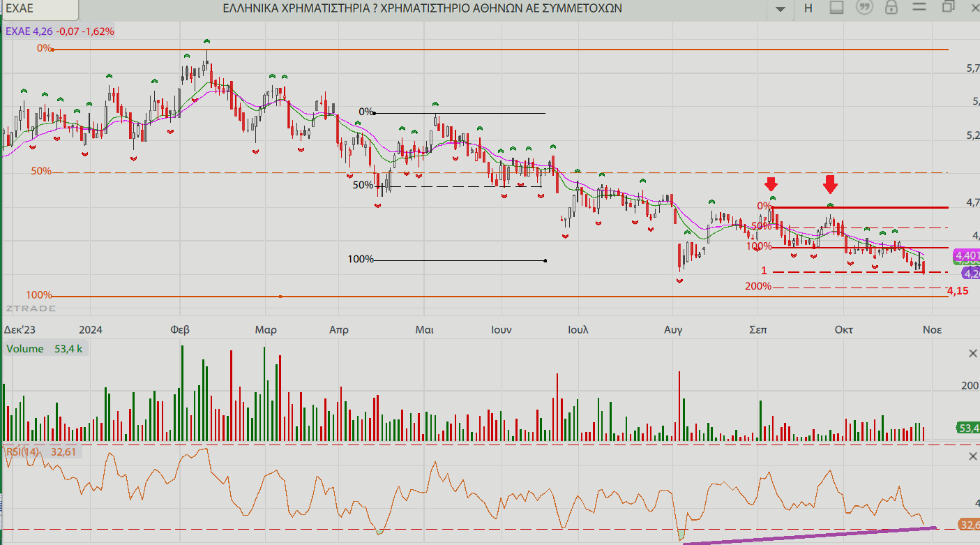Viewport: 980px width, 545px height.
Task: Select the orange 0% label at top left
Action: coord(45,48)
